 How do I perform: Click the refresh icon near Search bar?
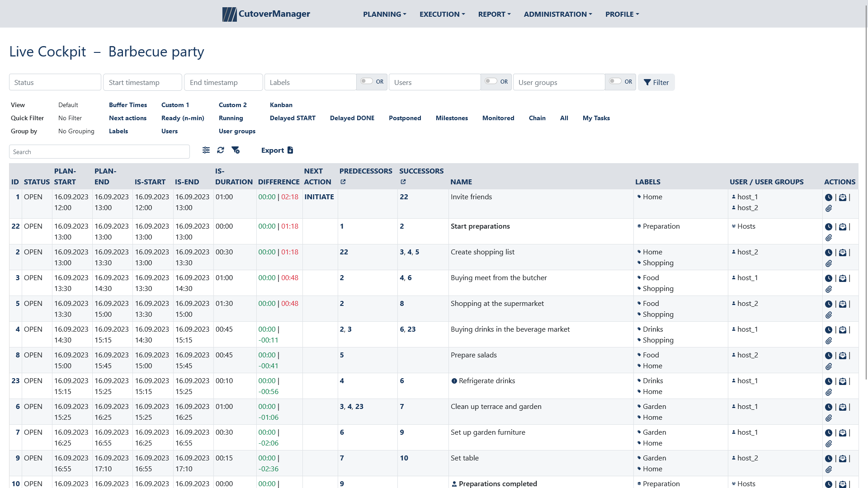point(220,150)
